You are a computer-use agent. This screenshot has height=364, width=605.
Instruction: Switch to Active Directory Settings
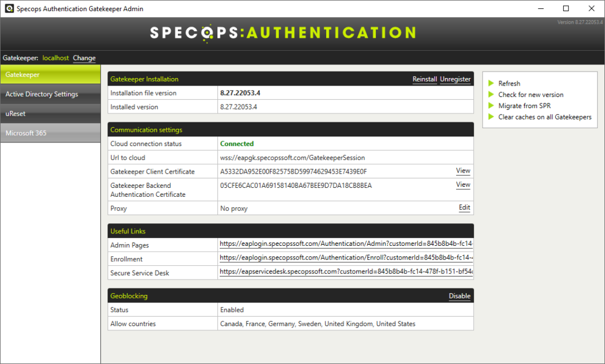pos(50,94)
